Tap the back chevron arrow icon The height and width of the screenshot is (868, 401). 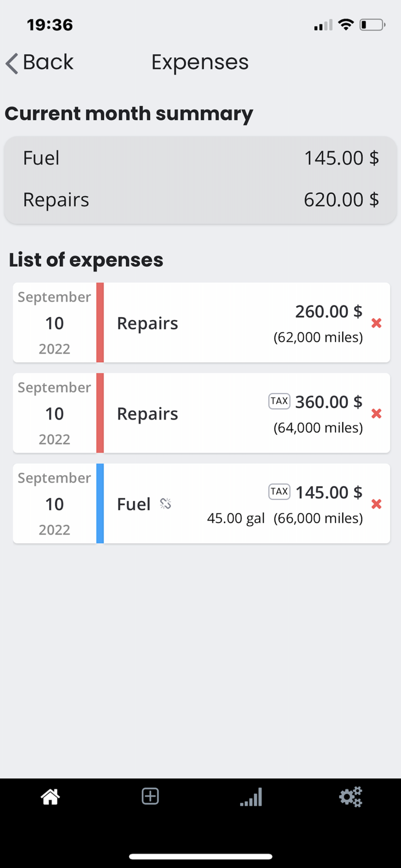point(10,62)
